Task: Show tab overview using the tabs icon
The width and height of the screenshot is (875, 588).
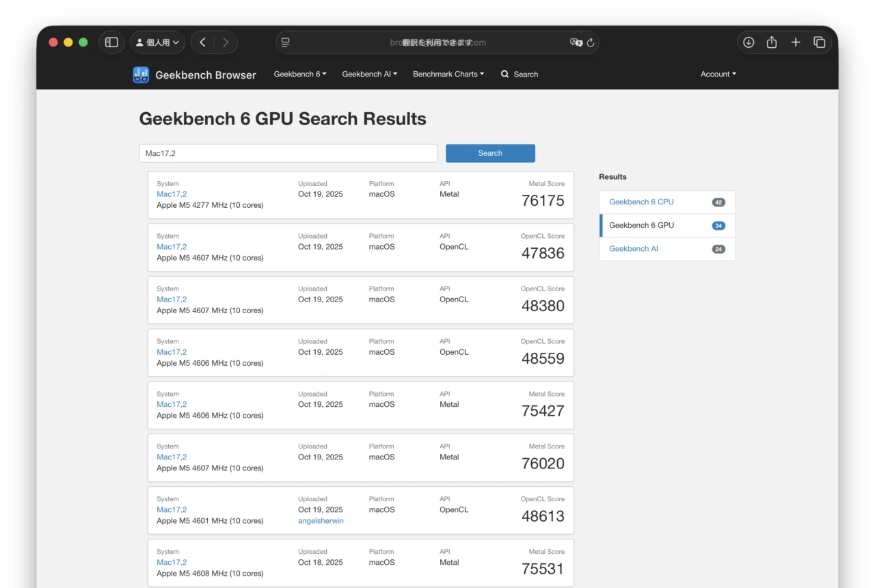Action: point(819,42)
